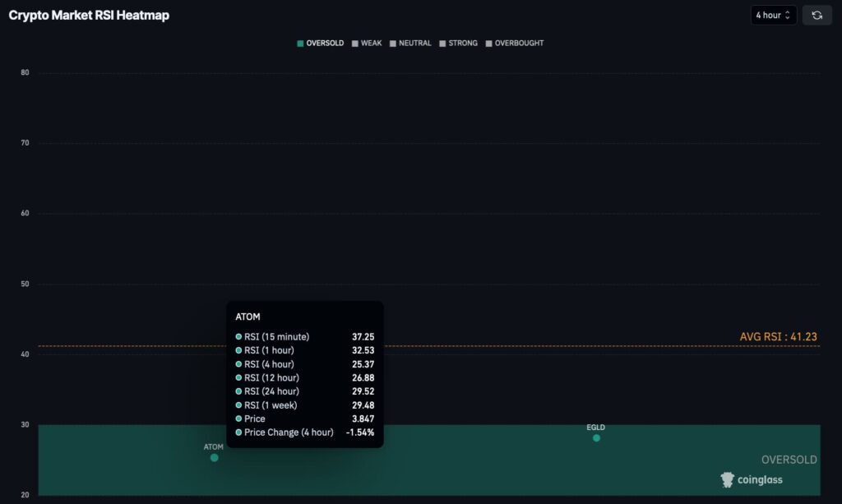Image resolution: width=842 pixels, height=504 pixels.
Task: Open the 4 hour timeframe dropdown
Action: (x=773, y=15)
